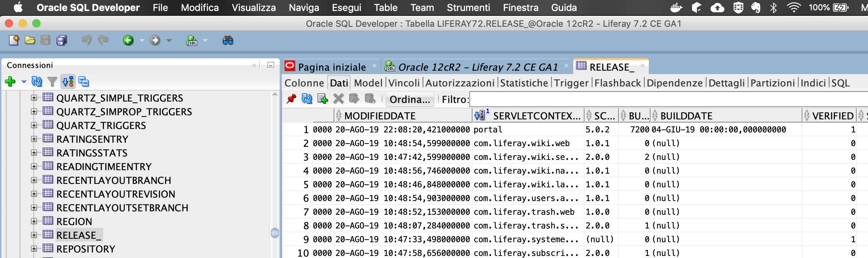Open the back navigation history dropdown arrow
Image resolution: width=868 pixels, height=258 pixels.
tap(142, 40)
